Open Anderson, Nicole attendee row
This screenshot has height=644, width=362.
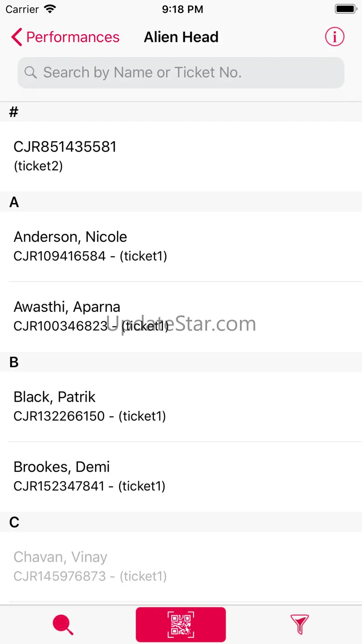pos(181,246)
